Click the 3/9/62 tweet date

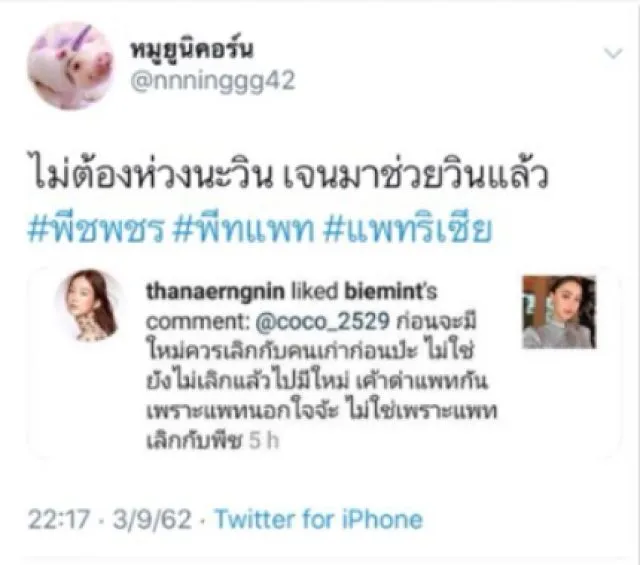tap(152, 519)
